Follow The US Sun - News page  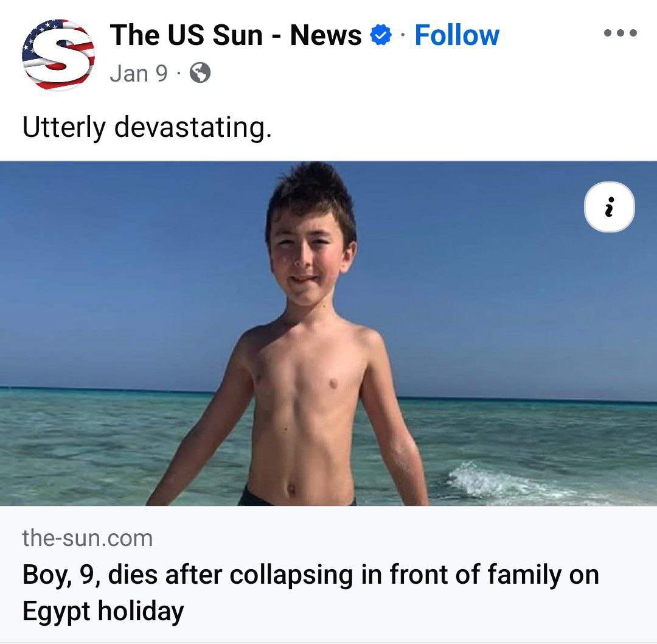coord(457,35)
